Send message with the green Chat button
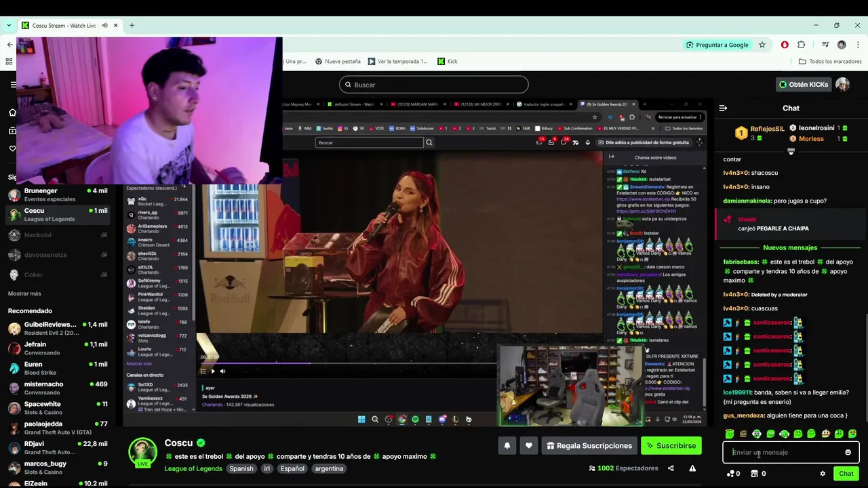 (846, 474)
